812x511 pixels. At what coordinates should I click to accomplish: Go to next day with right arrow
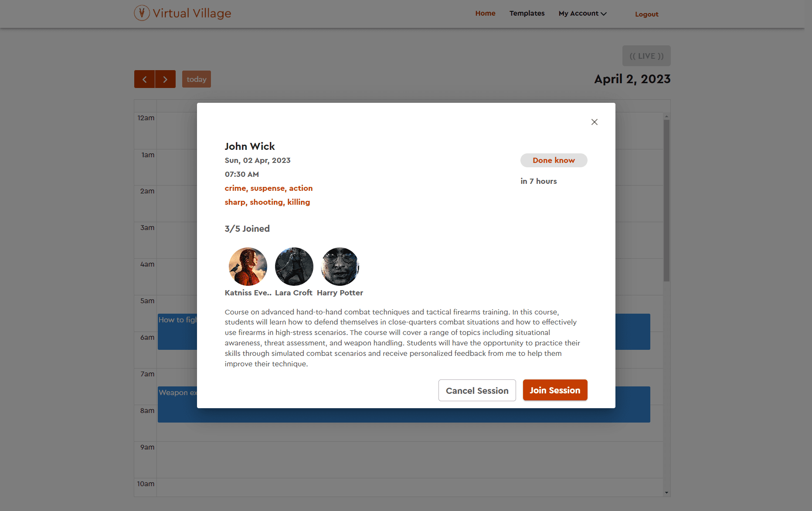pos(165,79)
